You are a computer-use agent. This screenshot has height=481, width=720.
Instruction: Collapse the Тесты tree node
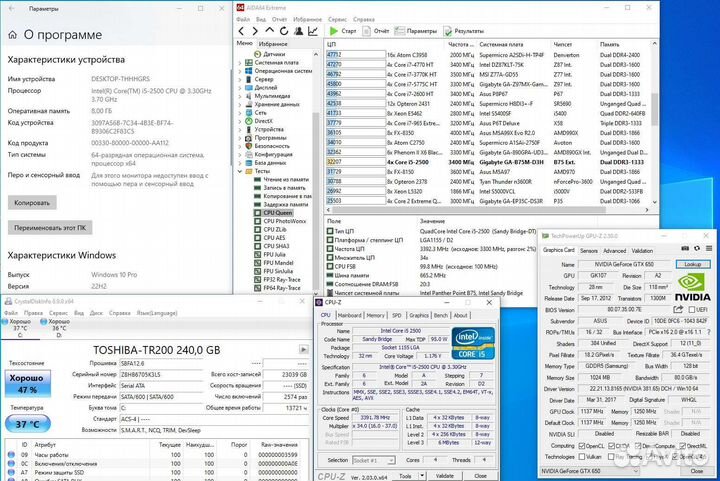(240, 171)
